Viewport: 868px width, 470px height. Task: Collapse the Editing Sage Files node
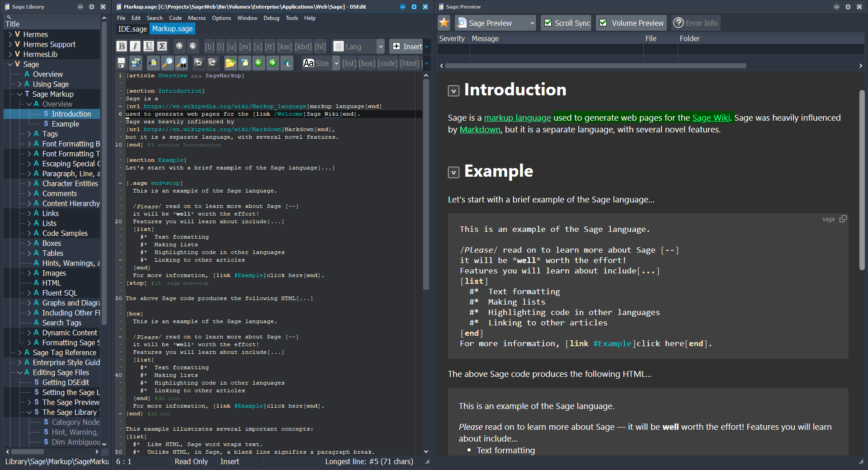(x=19, y=372)
